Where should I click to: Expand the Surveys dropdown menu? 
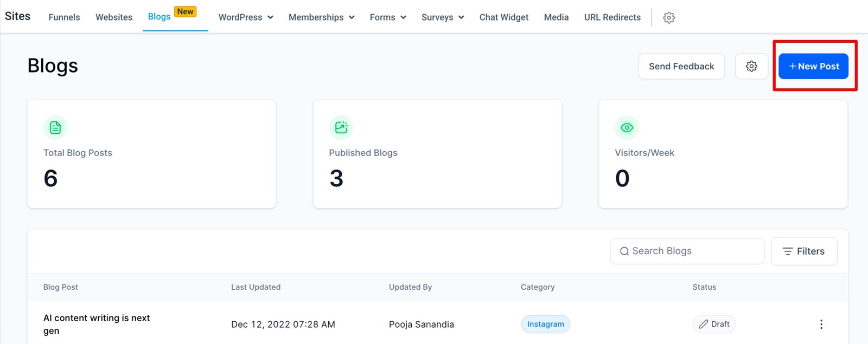pyautogui.click(x=443, y=17)
